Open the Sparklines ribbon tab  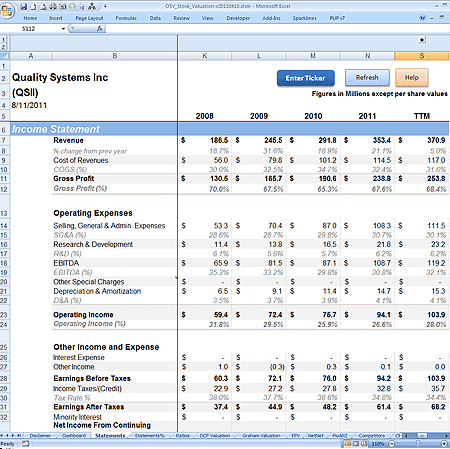304,18
